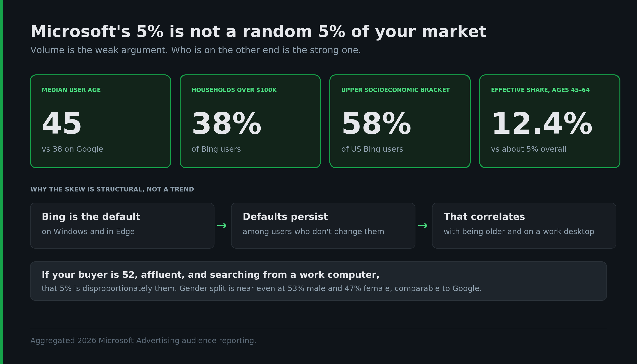637x364 pixels.
Task: Click the 58% statistic value
Action: pos(376,124)
